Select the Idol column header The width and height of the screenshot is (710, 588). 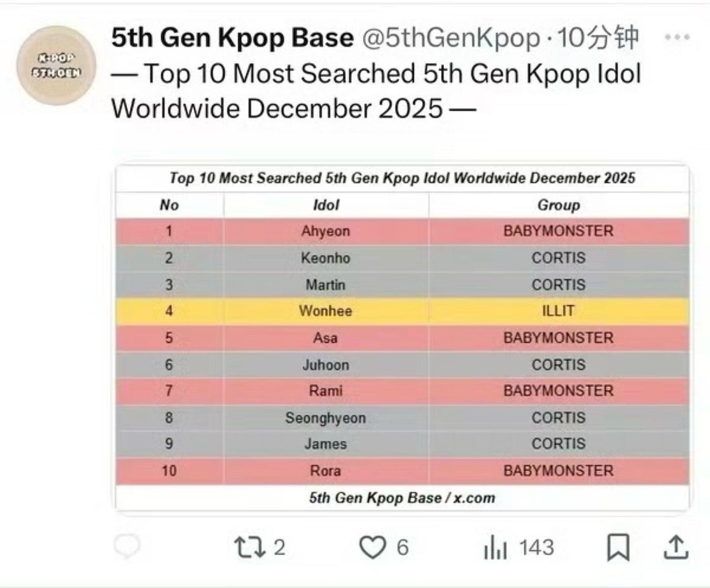pos(325,205)
